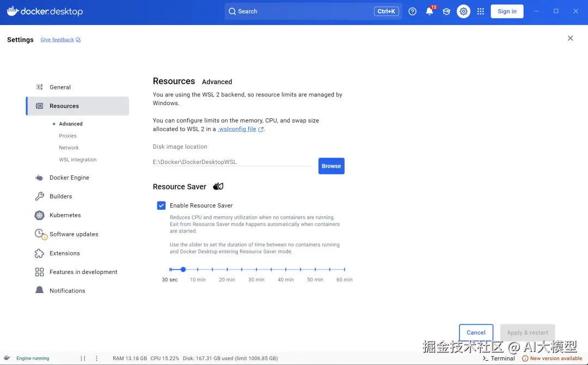Select the Proxies sub-item
Screen dimensions: 588x365
pyautogui.click(x=68, y=136)
